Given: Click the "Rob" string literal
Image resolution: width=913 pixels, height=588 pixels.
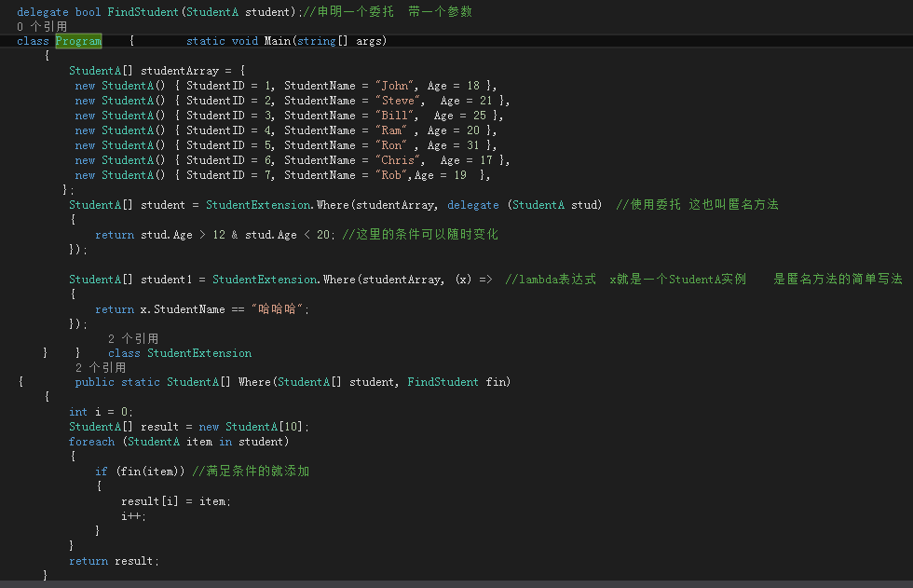Looking at the screenshot, I should pos(391,175).
